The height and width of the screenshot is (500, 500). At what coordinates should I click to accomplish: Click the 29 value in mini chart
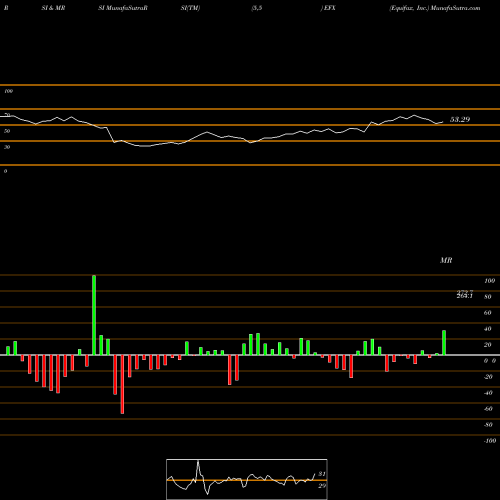(x=322, y=486)
